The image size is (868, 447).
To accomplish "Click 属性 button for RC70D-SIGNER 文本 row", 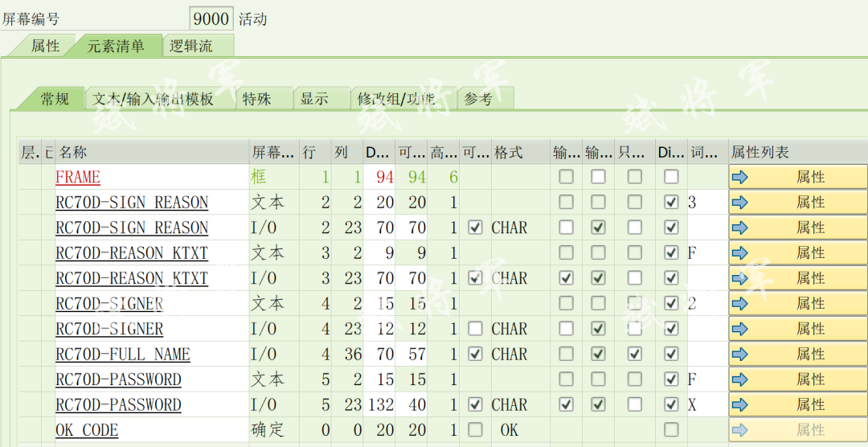I will (798, 304).
